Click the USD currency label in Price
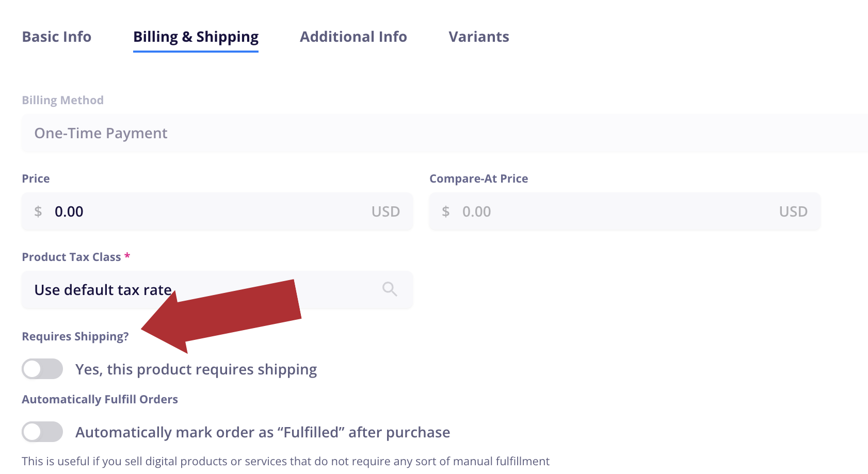Image resolution: width=868 pixels, height=474 pixels. (385, 211)
